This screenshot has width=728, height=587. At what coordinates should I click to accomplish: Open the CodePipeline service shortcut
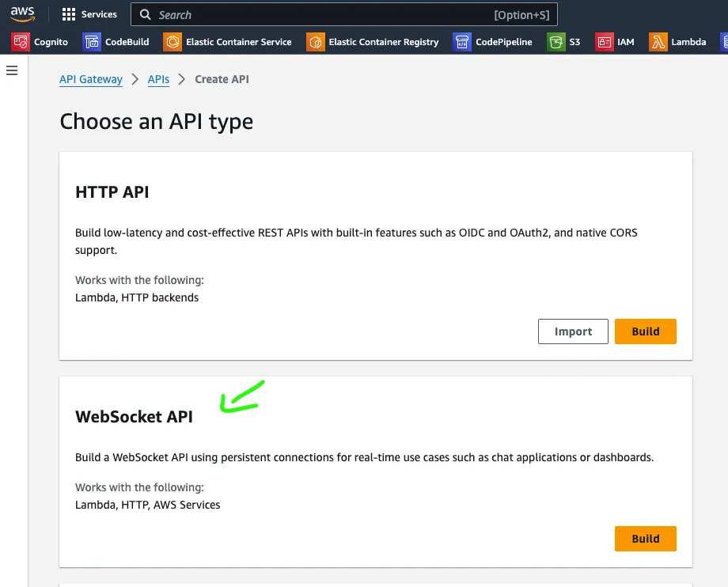[x=492, y=41]
